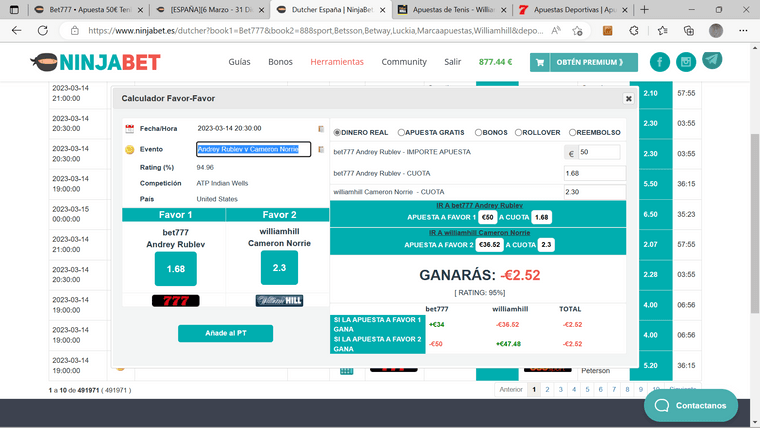
Task: Go back in browser history
Action: [x=16, y=31]
